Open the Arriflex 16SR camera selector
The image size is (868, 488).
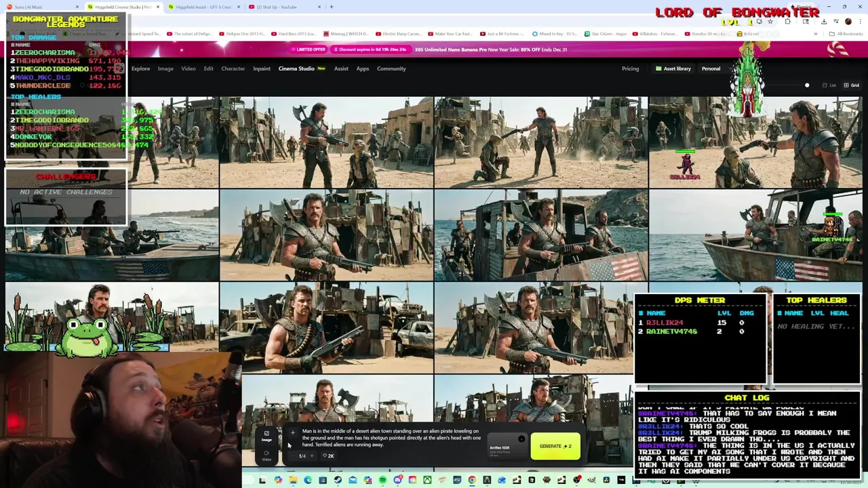(507, 447)
